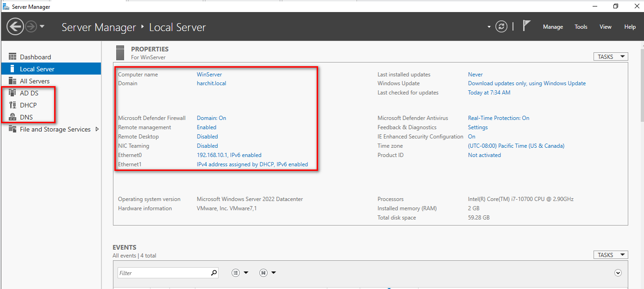Refresh Server Manager with the refresh icon
The height and width of the screenshot is (289, 644).
(501, 27)
